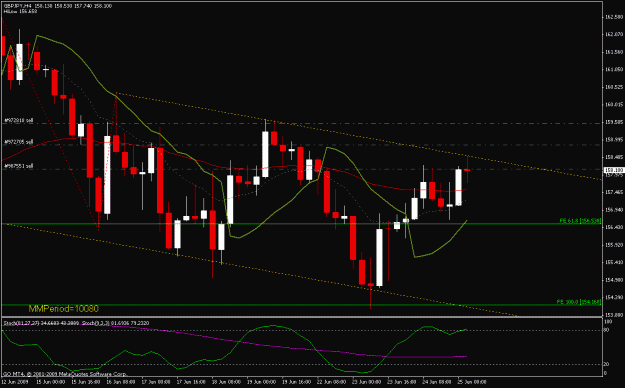This screenshot has width=625, height=388.
Task: Click the FE 100.0 Fibonacci level label
Action: pyautogui.click(x=578, y=302)
